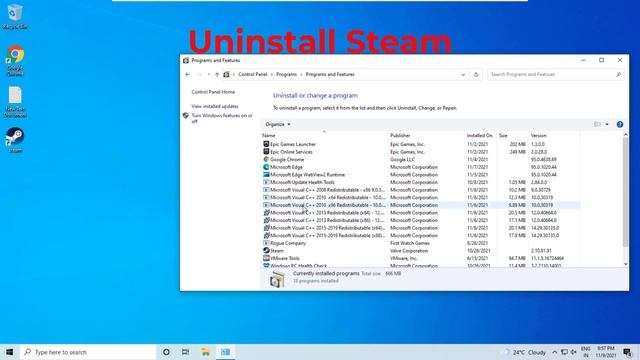Click the Microsoft Edge icon in the program list
The width and height of the screenshot is (640, 360).
pos(266,167)
